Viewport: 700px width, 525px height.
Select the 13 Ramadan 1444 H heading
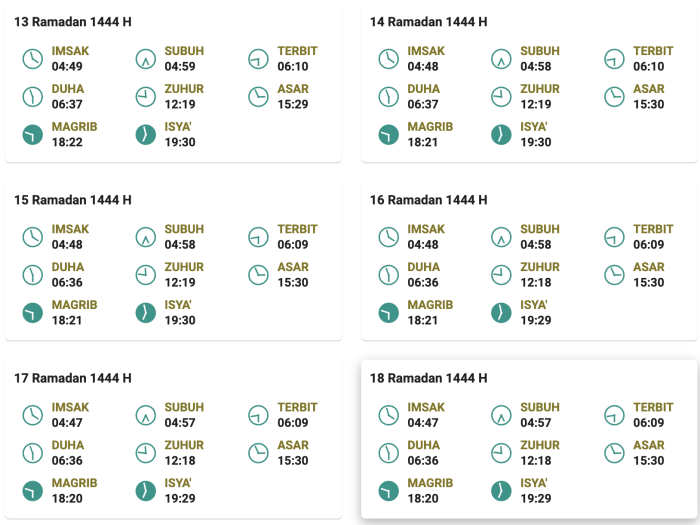point(73,22)
